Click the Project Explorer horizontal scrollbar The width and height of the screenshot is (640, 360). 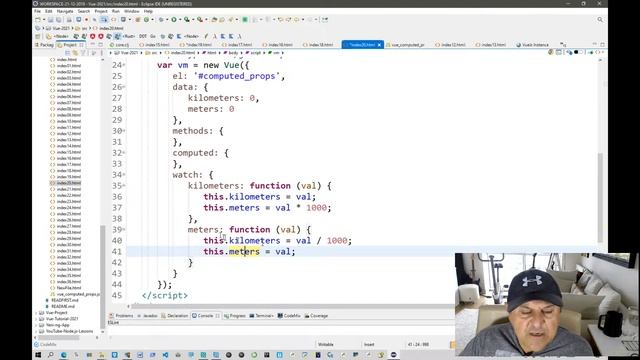tap(59, 338)
